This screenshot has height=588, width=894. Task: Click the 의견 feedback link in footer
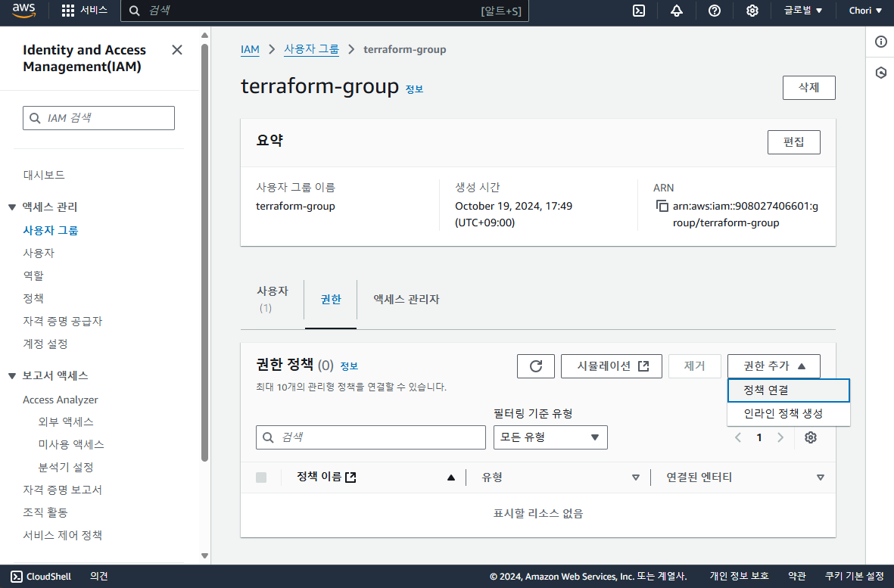(98, 577)
